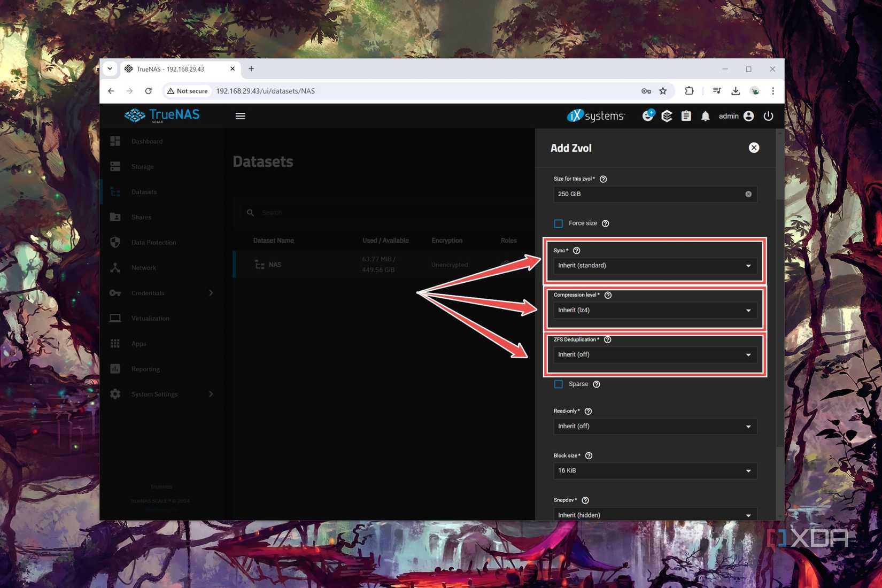
Task: Open the hamburger menu toggle
Action: (240, 116)
